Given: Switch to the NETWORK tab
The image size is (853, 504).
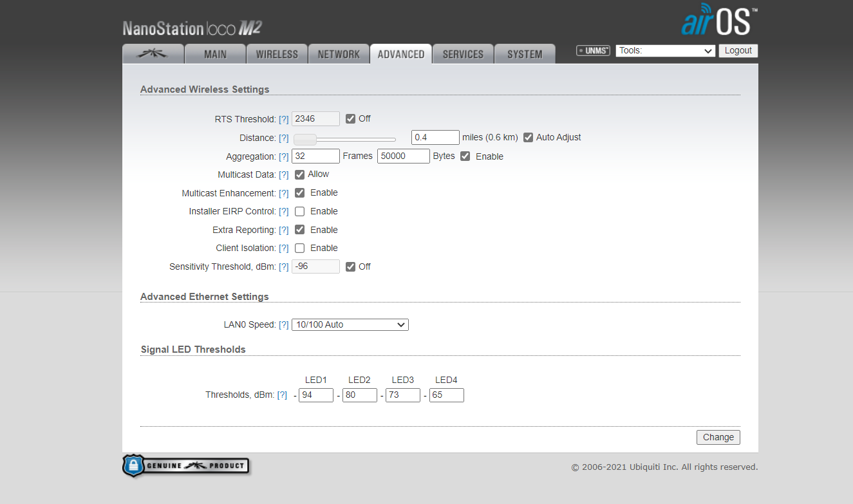Looking at the screenshot, I should point(339,54).
